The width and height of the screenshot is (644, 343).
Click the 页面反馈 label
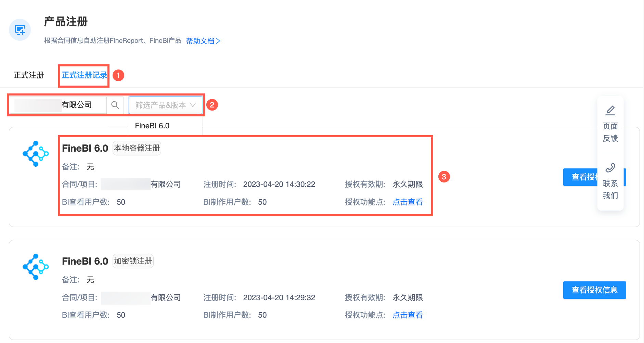(x=610, y=132)
